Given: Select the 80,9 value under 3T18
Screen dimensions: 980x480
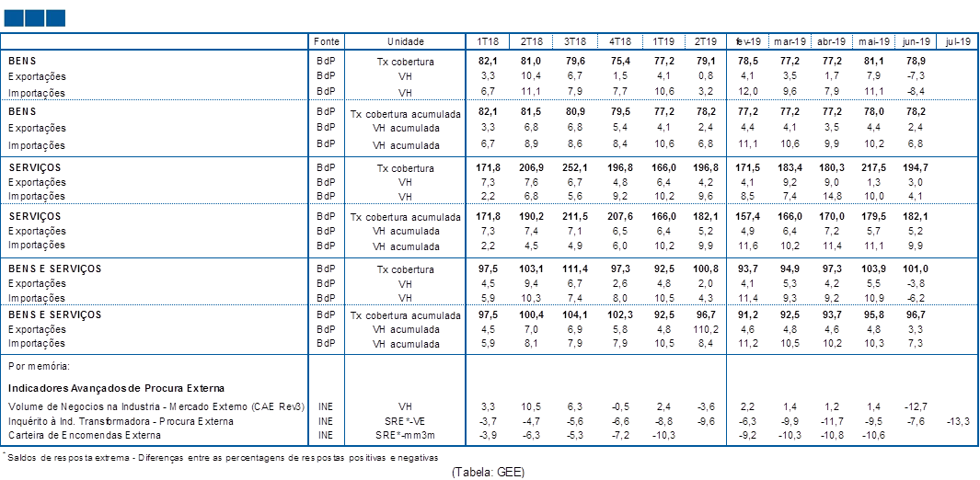Looking at the screenshot, I should pyautogui.click(x=575, y=114).
